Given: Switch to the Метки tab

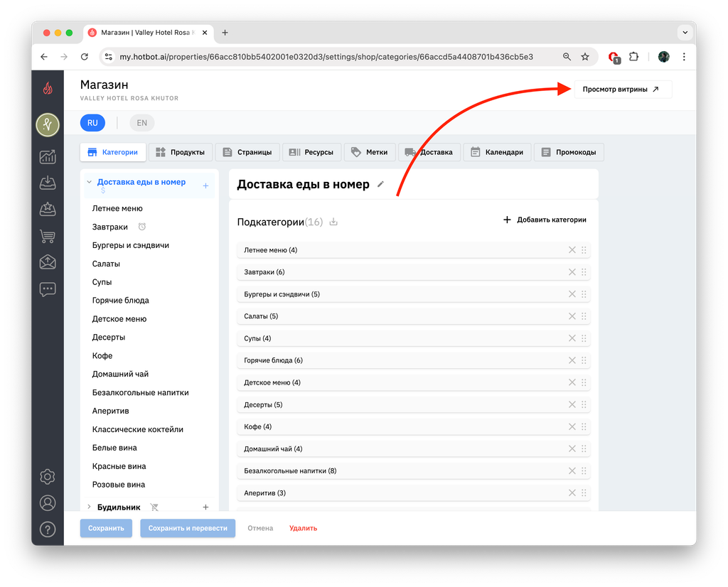Looking at the screenshot, I should (x=370, y=152).
